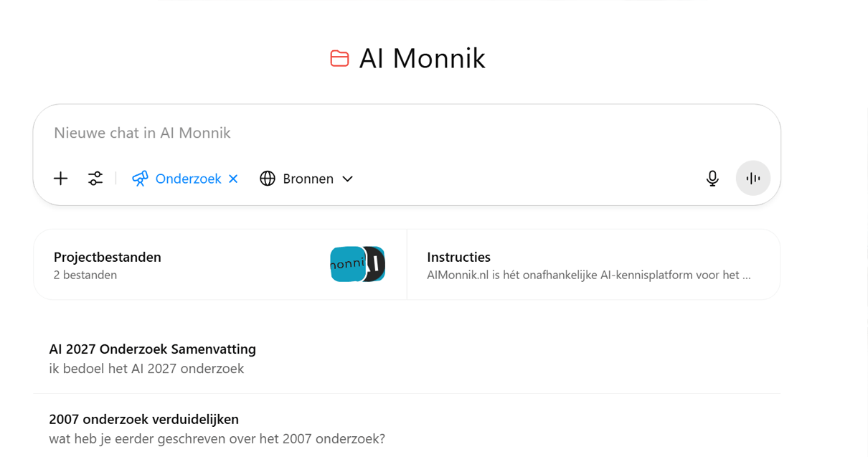Focus the Nieuwe chat in AI Monnik field
This screenshot has height=457, width=868.
[407, 133]
